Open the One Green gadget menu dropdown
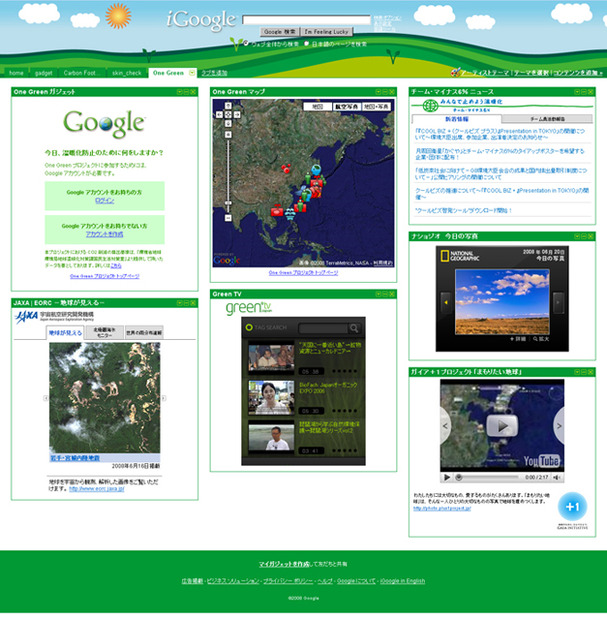Image resolution: width=607 pixels, height=620 pixels. point(180,92)
